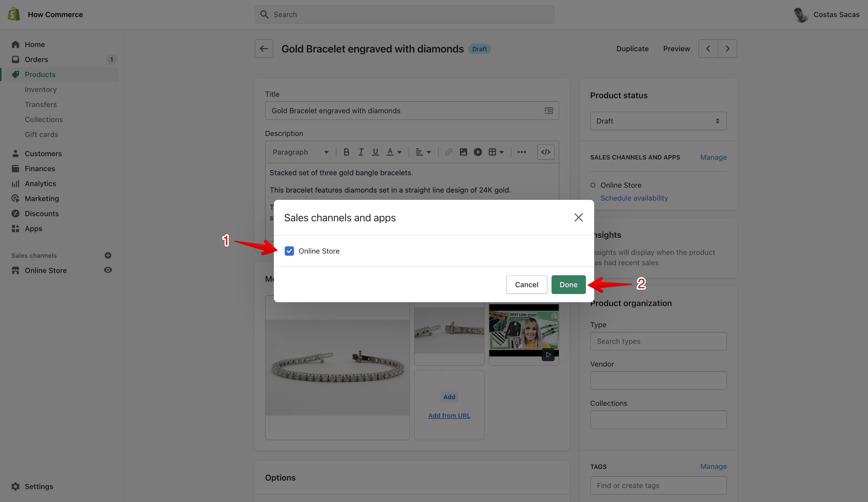This screenshot has height=502, width=868.
Task: Click the insert image icon
Action: (x=463, y=152)
